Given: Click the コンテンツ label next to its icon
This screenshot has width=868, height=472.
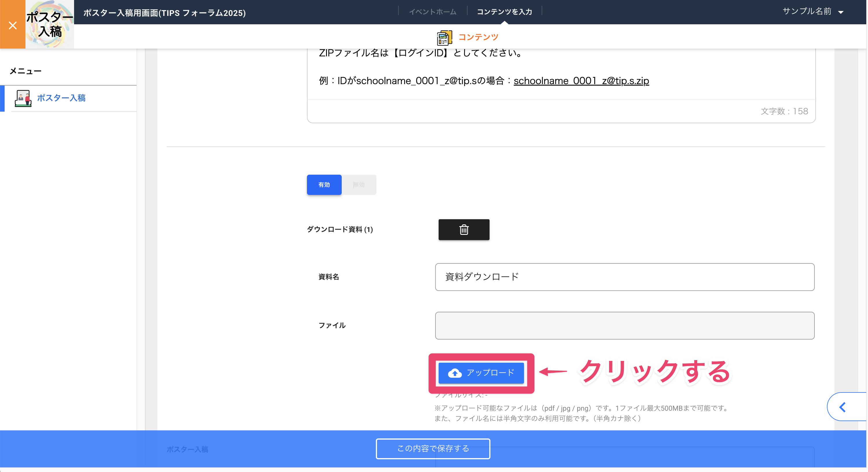Looking at the screenshot, I should tap(479, 37).
